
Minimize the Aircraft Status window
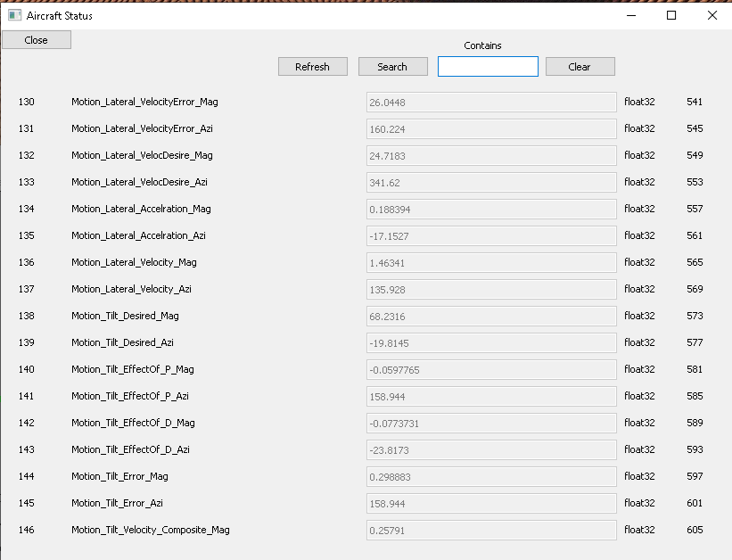(631, 15)
